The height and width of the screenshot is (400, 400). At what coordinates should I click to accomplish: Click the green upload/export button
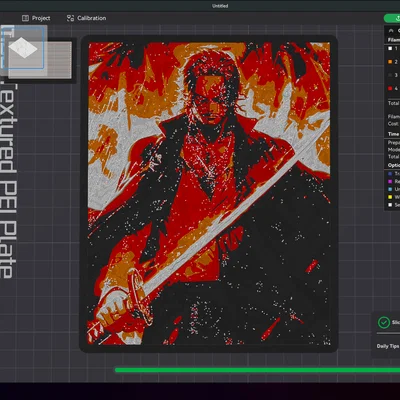click(392, 18)
